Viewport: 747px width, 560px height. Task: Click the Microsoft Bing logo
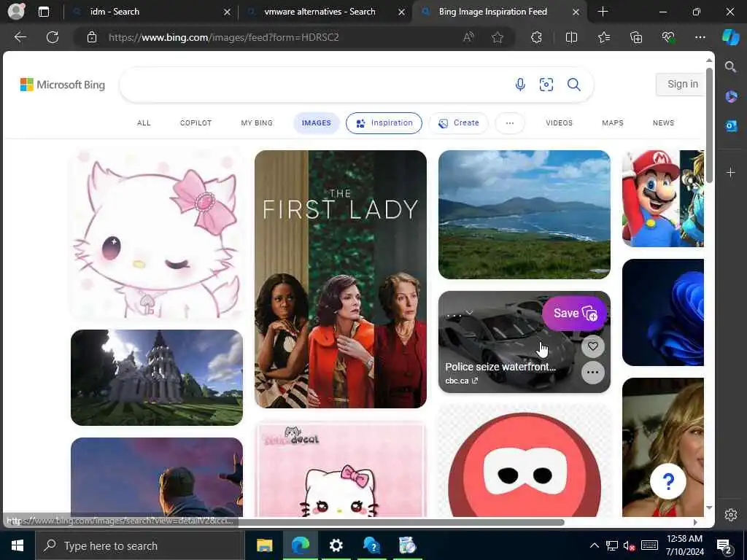click(x=63, y=85)
